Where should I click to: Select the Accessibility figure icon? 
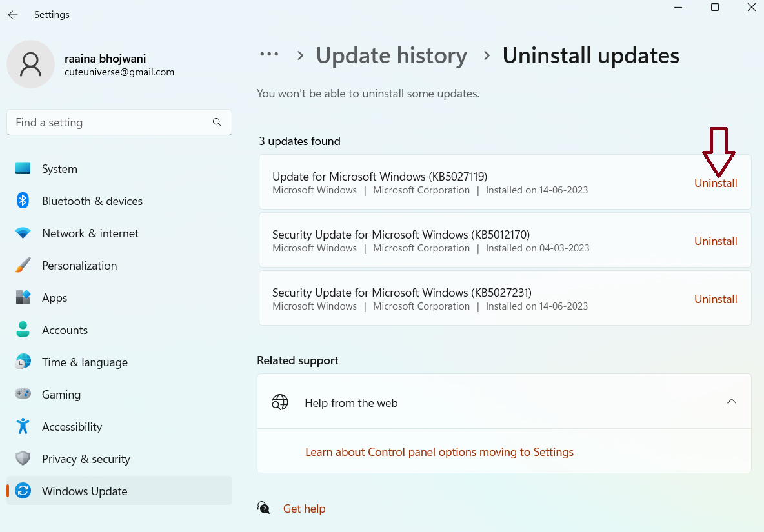tap(23, 426)
